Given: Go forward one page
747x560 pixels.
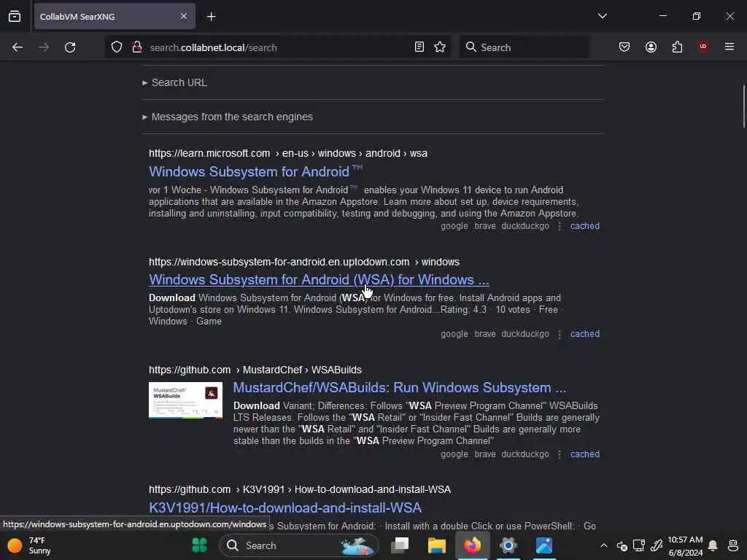Looking at the screenshot, I should pyautogui.click(x=44, y=47).
